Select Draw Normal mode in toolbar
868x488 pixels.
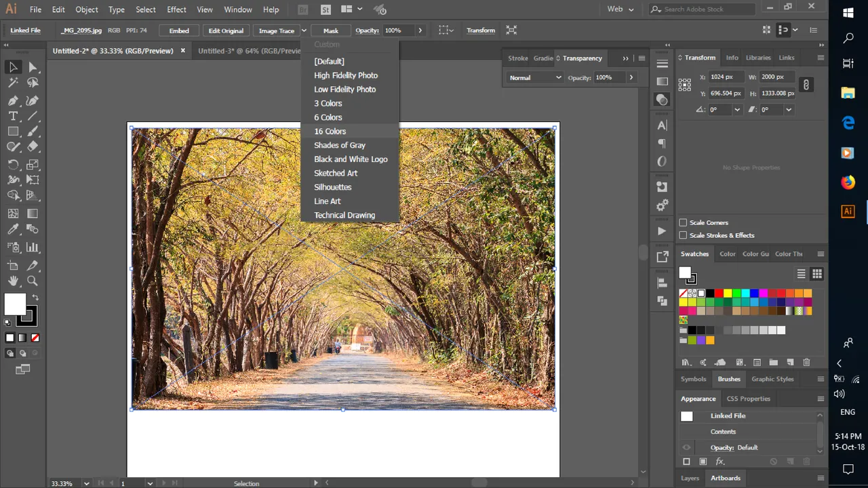10,353
